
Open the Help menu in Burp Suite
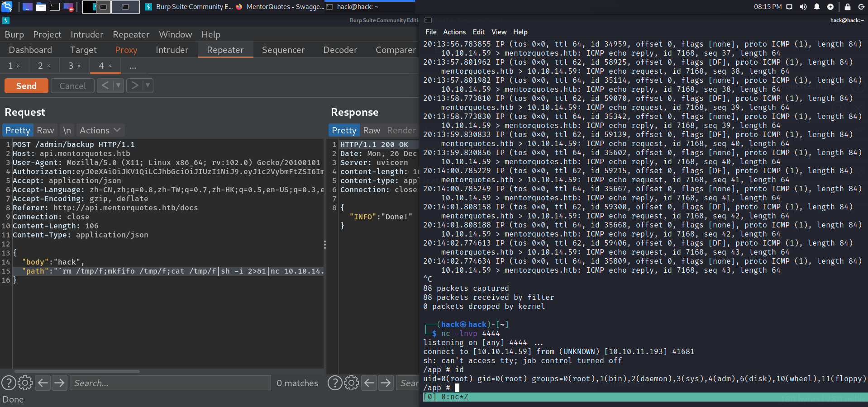tap(211, 34)
